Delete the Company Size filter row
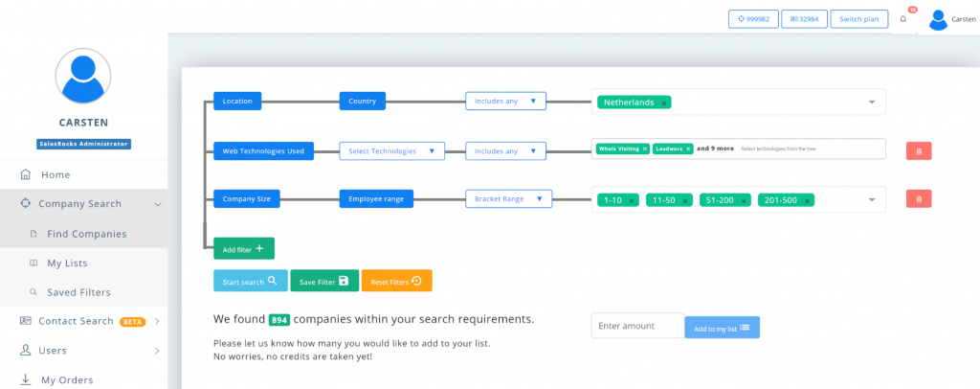Image resolution: width=980 pixels, height=389 pixels. click(919, 199)
